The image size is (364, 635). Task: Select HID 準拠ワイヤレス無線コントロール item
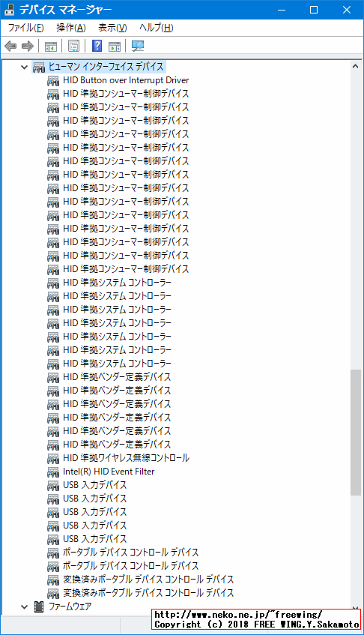point(126,458)
